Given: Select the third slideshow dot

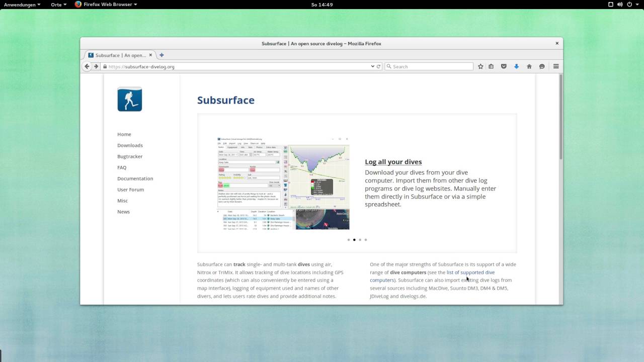Looking at the screenshot, I should 360,240.
